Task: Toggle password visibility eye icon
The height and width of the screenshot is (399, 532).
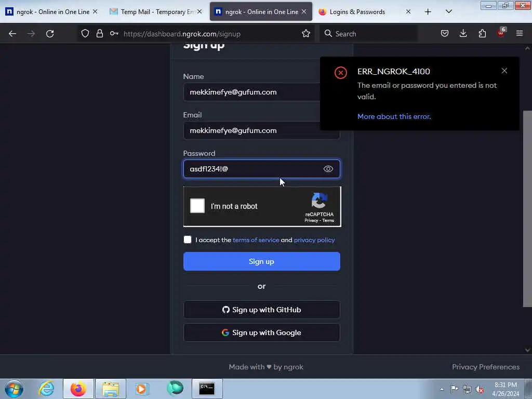Action: [328, 169]
